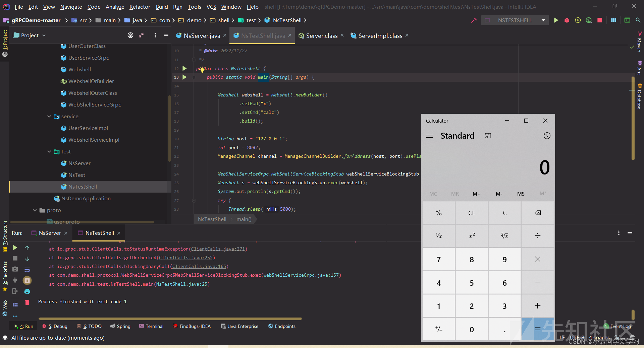Fold the try block at line 27
This screenshot has height=348, width=644.
coord(194,200)
